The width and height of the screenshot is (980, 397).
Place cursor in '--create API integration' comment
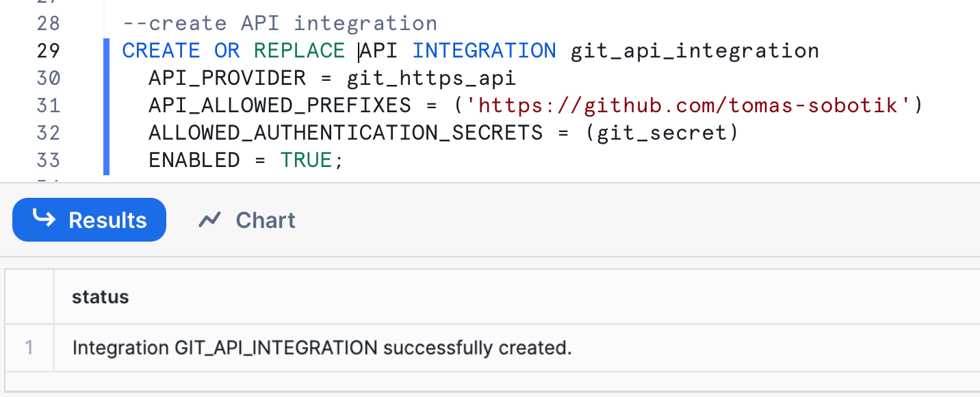tap(280, 23)
